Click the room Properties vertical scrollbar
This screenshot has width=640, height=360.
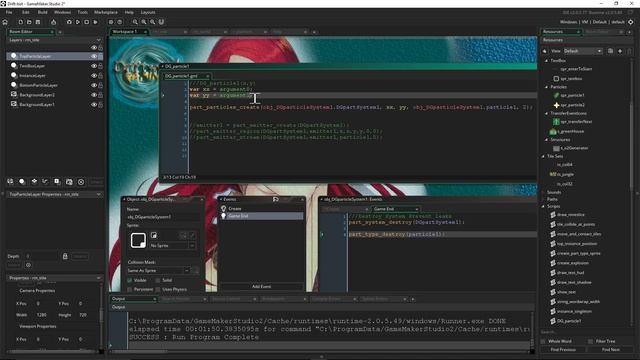[102, 316]
